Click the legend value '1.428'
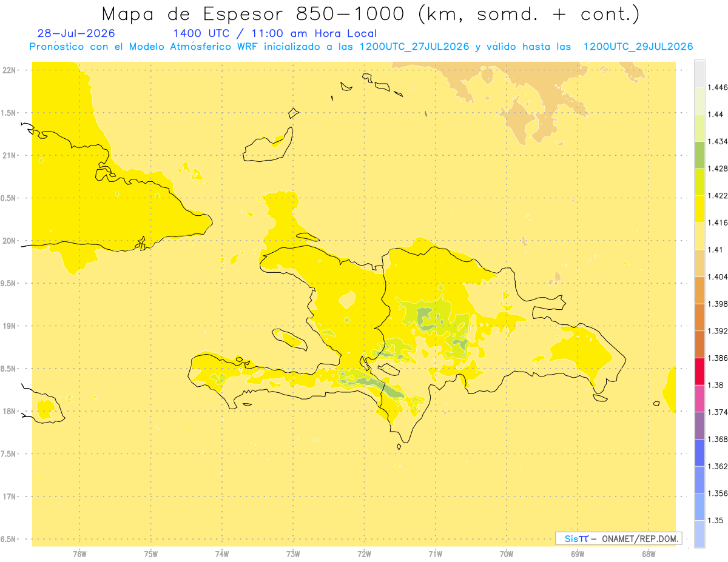This screenshot has height=562, width=728. pyautogui.click(x=718, y=169)
